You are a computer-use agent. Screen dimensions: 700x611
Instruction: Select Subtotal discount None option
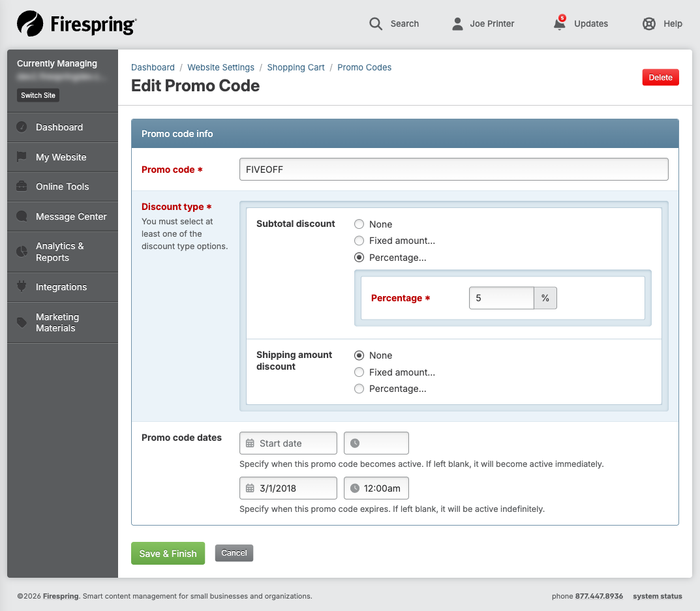tap(359, 224)
